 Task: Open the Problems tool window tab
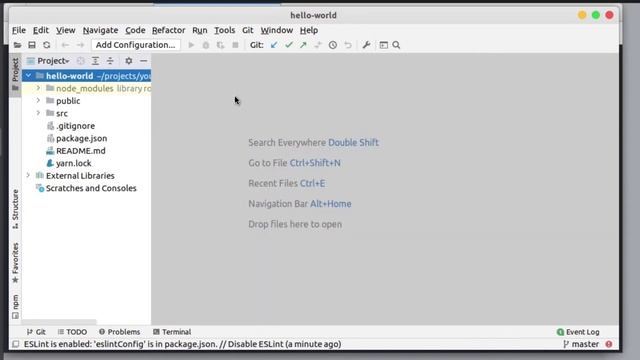point(120,332)
